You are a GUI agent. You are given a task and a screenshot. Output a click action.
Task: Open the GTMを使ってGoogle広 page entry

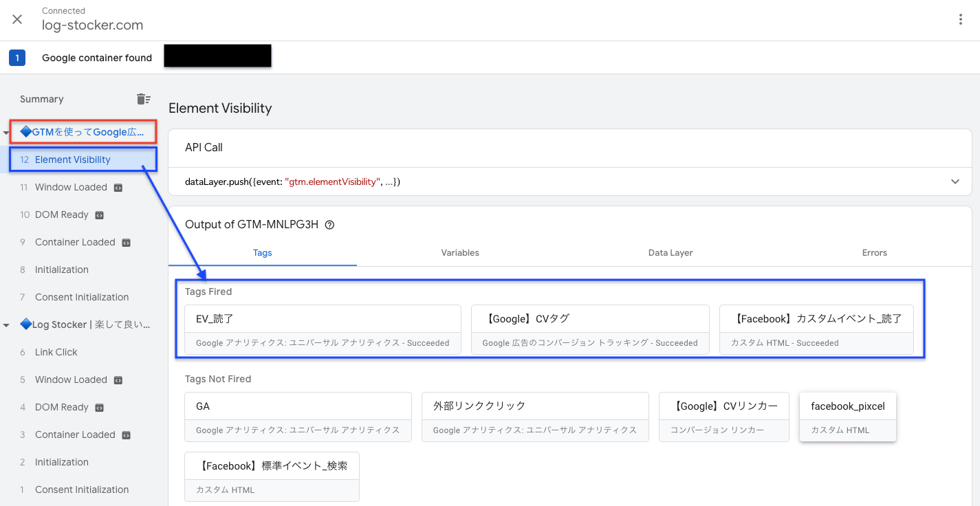(x=83, y=132)
